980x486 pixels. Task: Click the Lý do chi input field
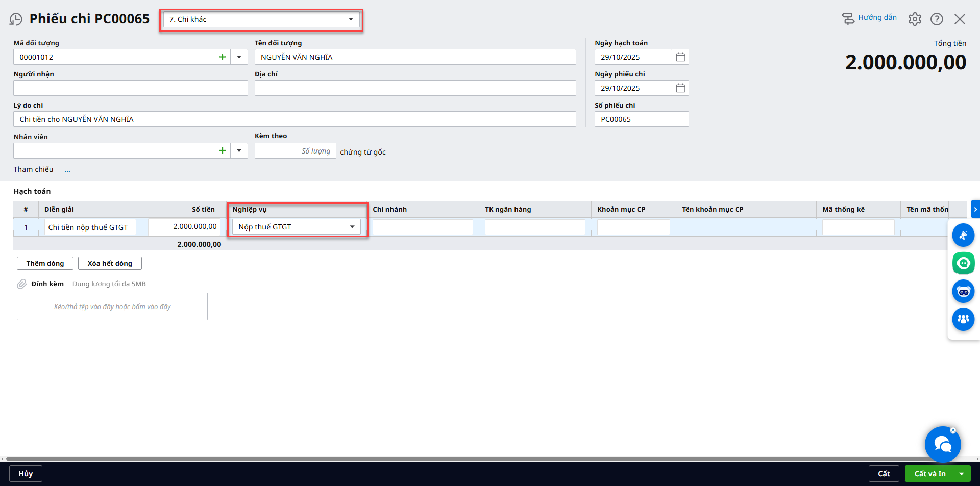(295, 119)
